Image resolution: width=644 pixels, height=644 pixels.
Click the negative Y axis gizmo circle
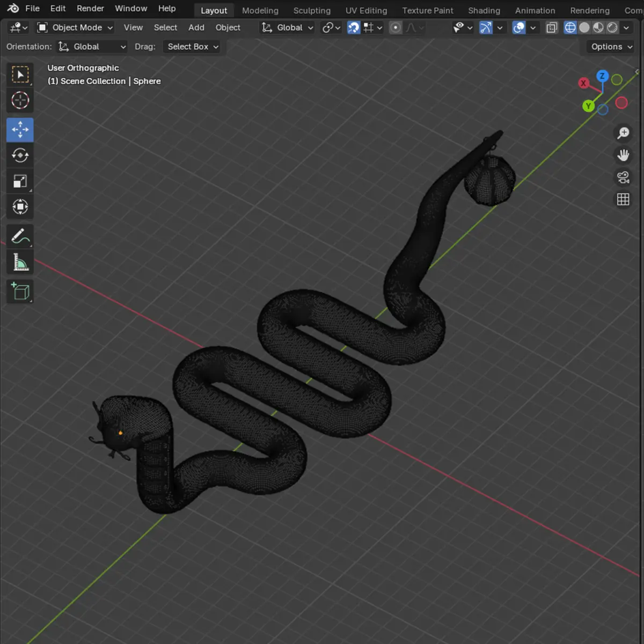click(617, 79)
